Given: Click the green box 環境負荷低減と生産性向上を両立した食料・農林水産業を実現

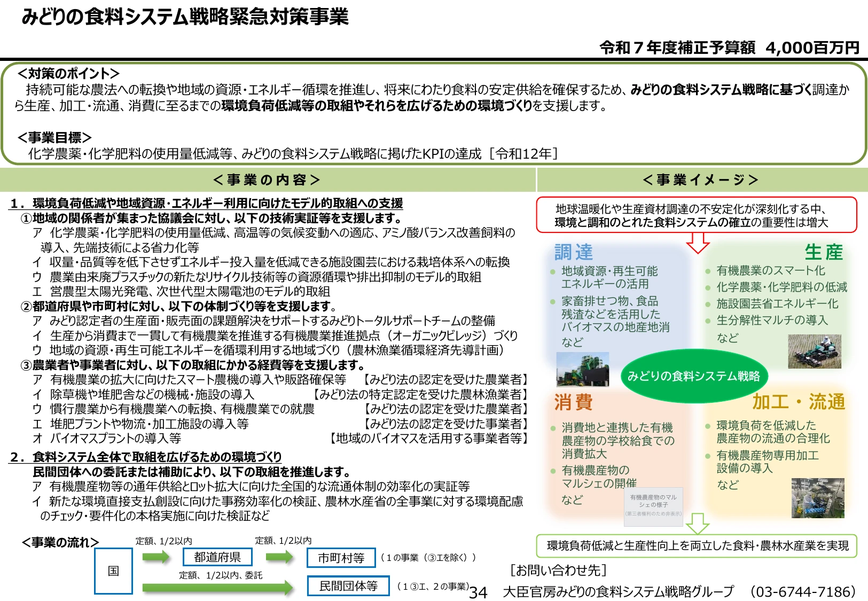Looking at the screenshot, I should [x=697, y=546].
